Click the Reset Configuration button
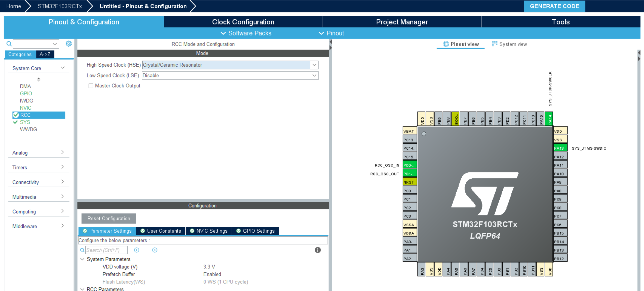The image size is (644, 291). pos(109,218)
